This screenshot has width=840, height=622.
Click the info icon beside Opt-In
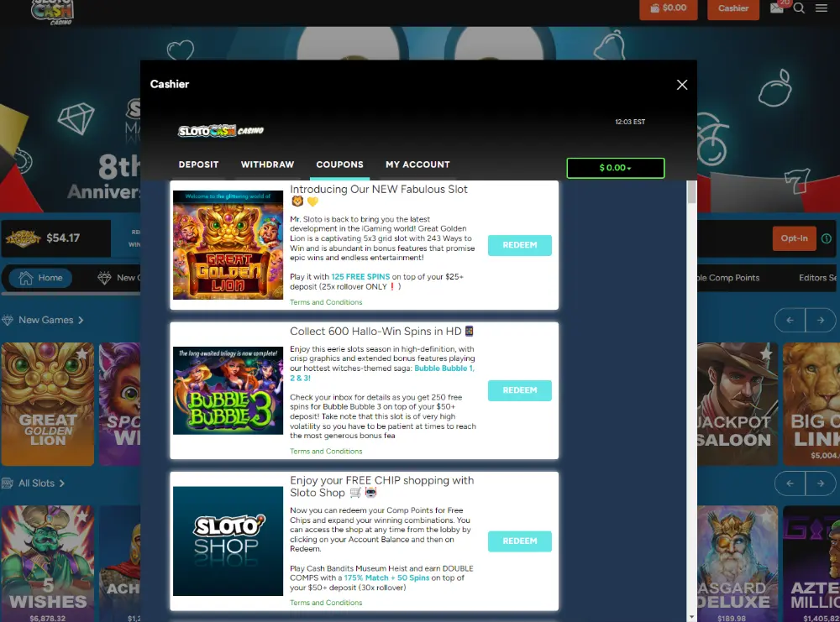click(827, 238)
